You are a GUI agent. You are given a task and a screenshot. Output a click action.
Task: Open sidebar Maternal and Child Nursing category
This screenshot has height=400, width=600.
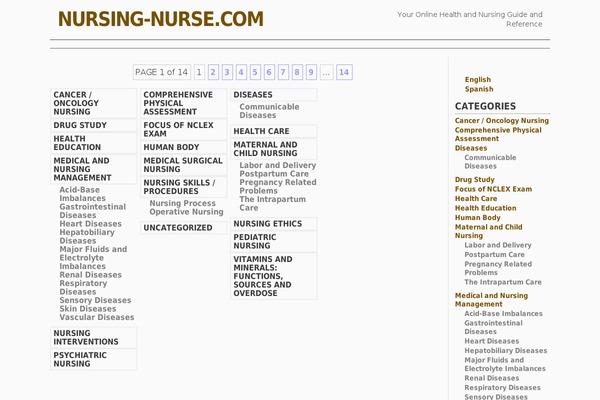pos(489,231)
